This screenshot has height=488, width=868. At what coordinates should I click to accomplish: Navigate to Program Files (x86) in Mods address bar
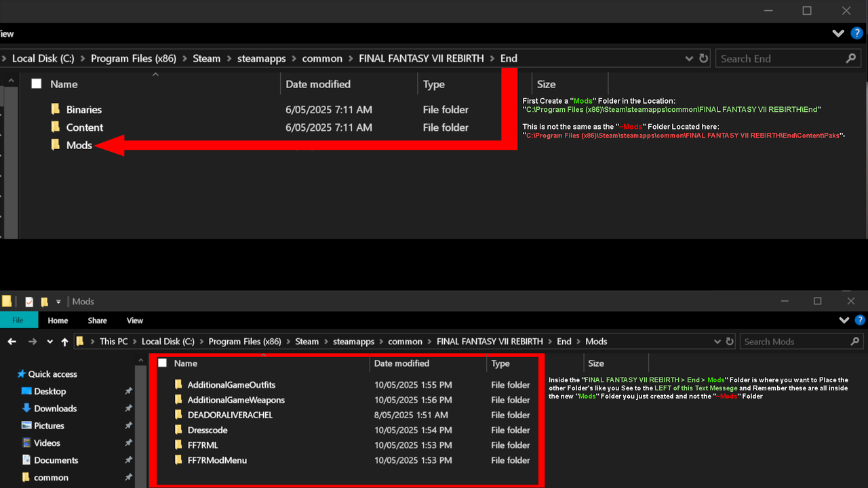[x=245, y=342]
